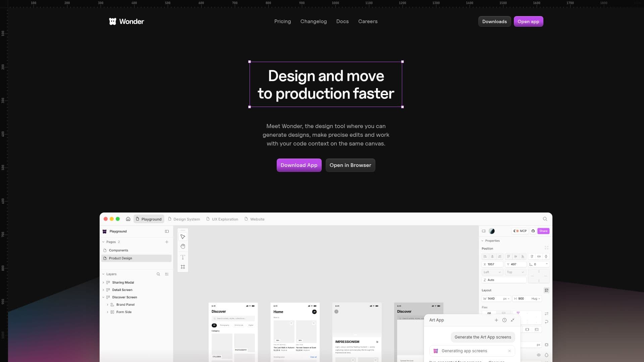The width and height of the screenshot is (644, 362).
Task: Flip horizontally using the mirror icon
Action: (x=539, y=256)
